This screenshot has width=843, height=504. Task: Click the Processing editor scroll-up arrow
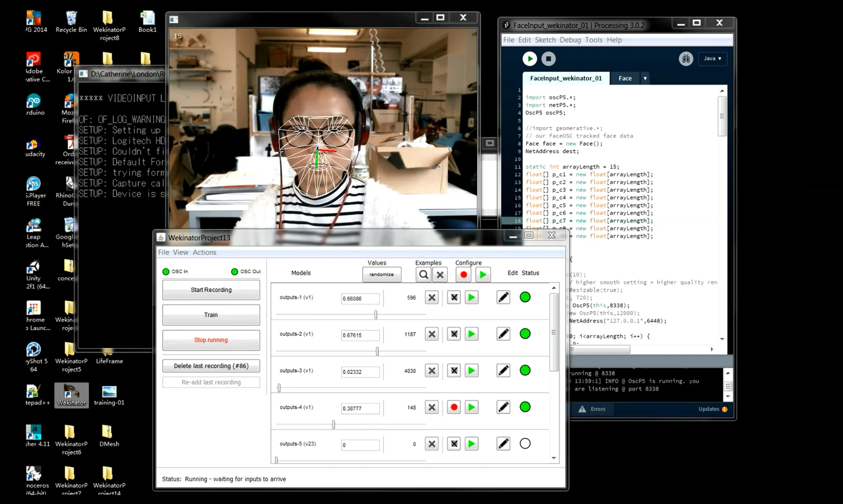click(x=722, y=91)
